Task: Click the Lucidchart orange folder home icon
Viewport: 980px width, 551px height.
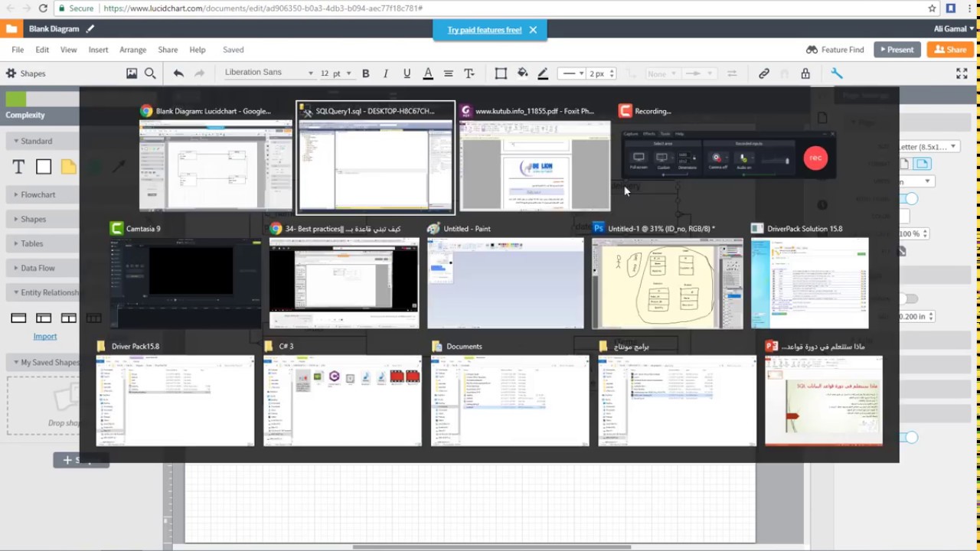Action: click(11, 29)
